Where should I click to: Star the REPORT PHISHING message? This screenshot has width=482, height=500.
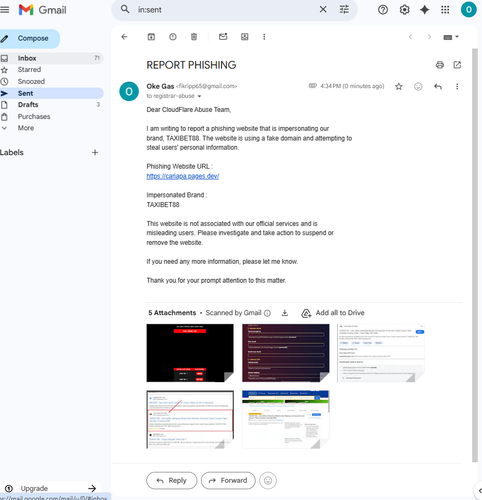pyautogui.click(x=399, y=87)
